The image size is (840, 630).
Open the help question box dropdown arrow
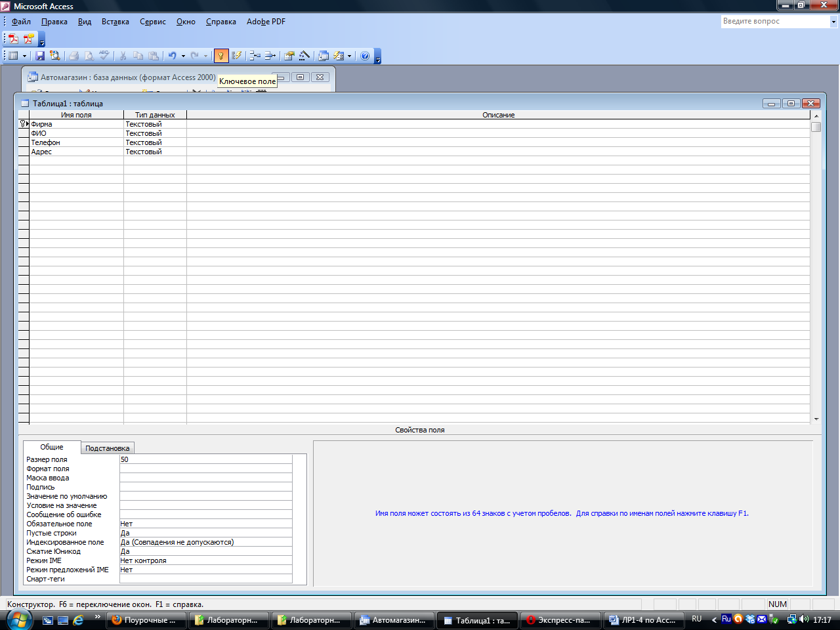coord(833,22)
